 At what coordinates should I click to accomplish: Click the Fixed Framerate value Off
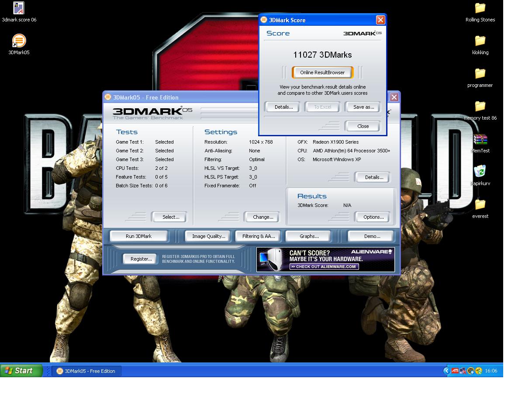(x=252, y=186)
